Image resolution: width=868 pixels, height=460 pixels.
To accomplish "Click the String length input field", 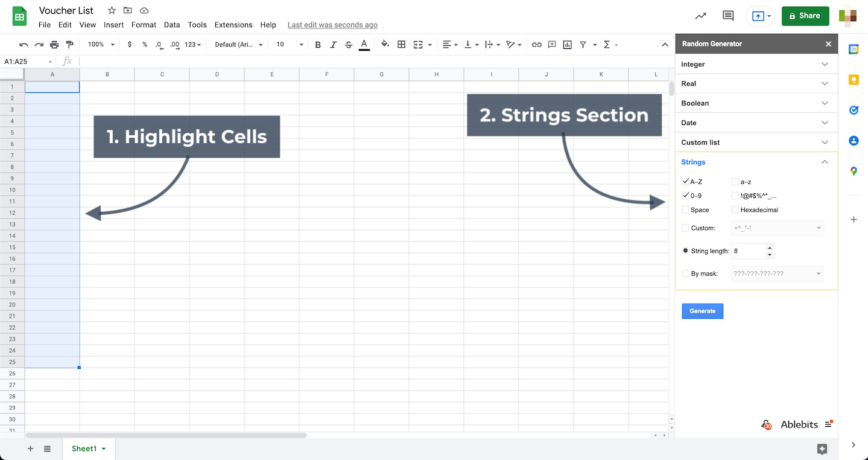I will click(x=749, y=251).
